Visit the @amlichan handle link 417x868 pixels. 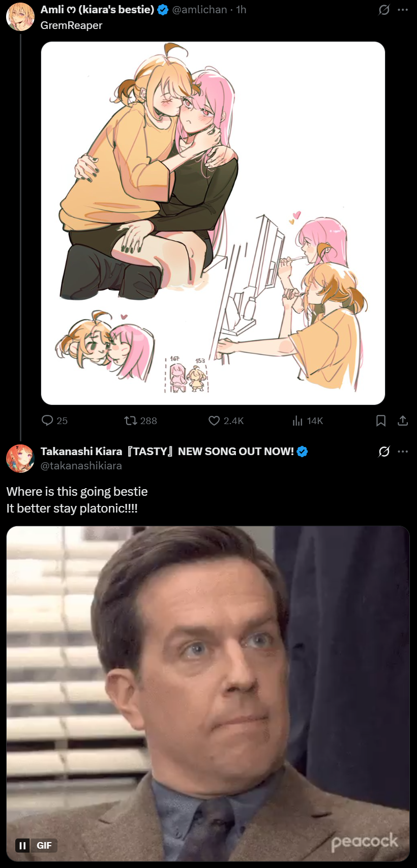point(200,10)
